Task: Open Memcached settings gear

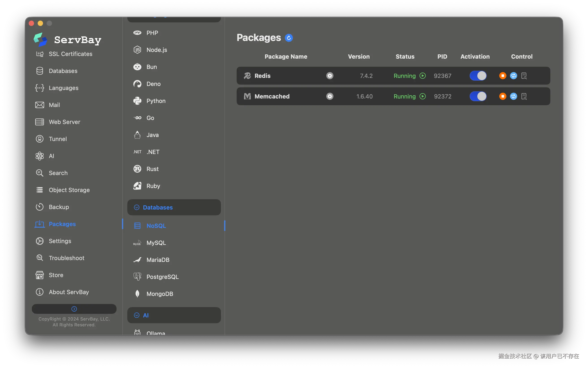Action: coord(330,96)
